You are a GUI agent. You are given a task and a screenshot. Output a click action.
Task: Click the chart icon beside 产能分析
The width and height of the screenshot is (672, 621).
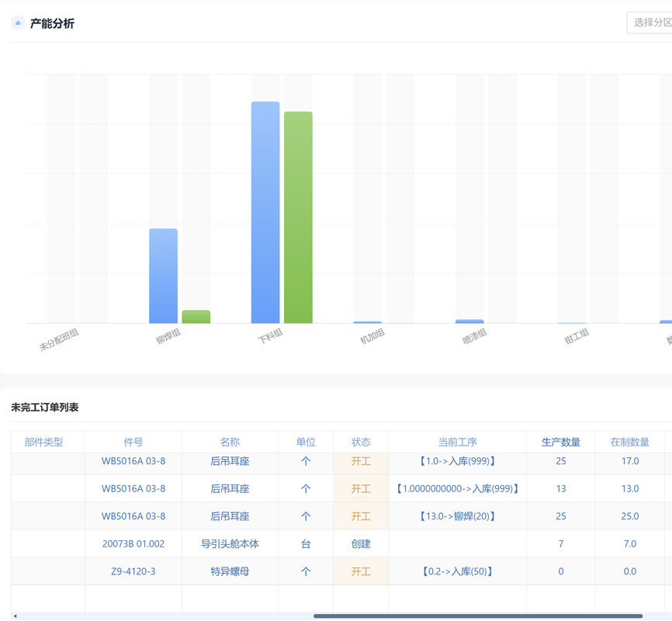[x=18, y=23]
